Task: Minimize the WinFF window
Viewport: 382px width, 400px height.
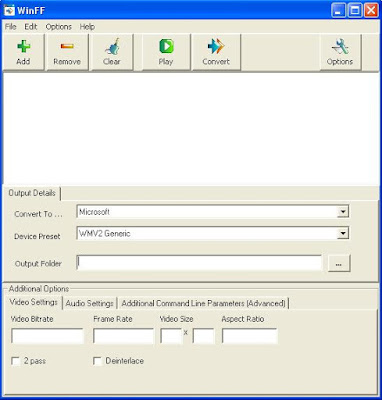Action: tap(338, 10)
